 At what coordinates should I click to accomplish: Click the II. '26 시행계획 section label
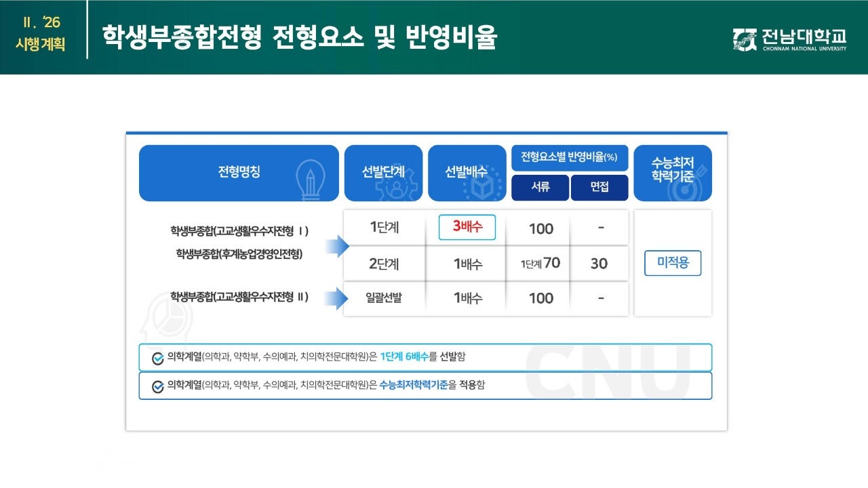[x=41, y=34]
